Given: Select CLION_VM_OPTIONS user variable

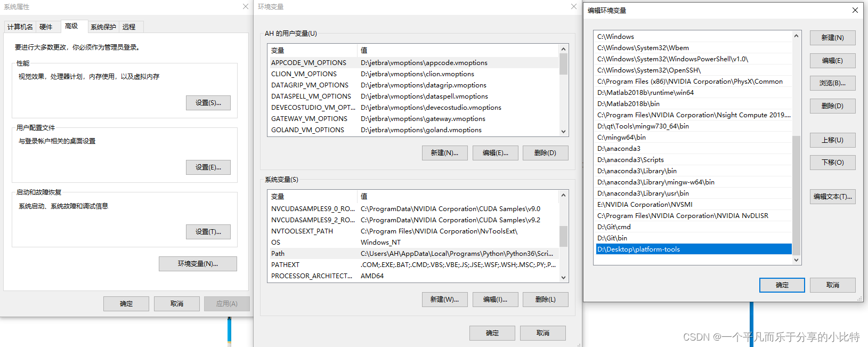Looking at the screenshot, I should click(x=413, y=74).
